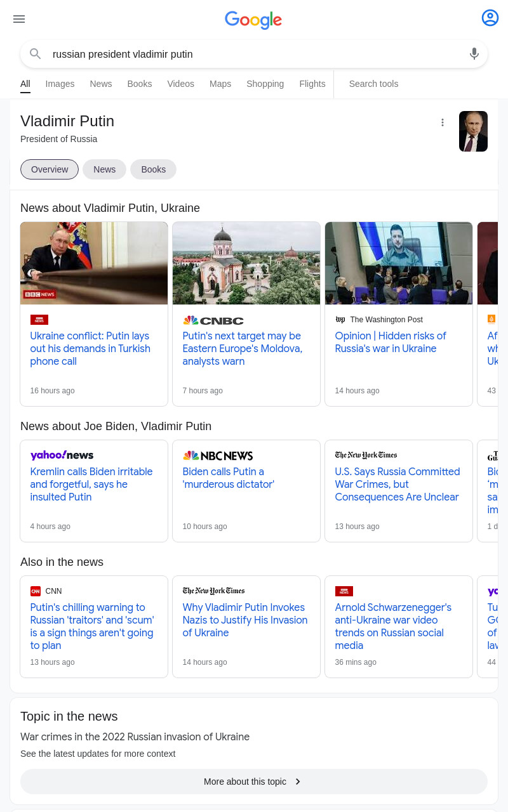Click 'President of Russia' subtitle
The image size is (508, 812).
(x=59, y=139)
